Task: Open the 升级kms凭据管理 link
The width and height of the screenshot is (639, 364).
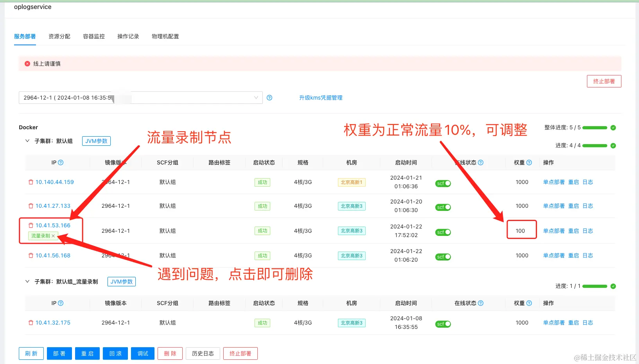Action: pos(321,98)
